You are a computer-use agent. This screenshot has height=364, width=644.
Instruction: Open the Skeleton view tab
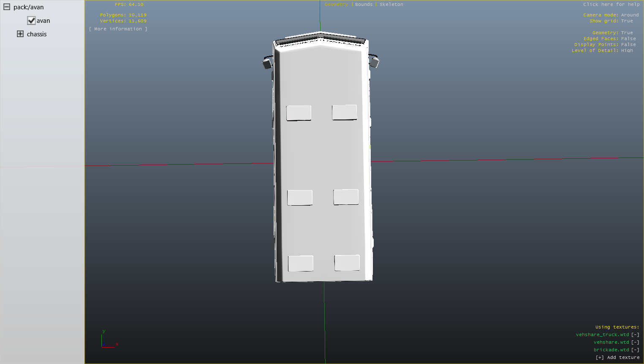391,5
